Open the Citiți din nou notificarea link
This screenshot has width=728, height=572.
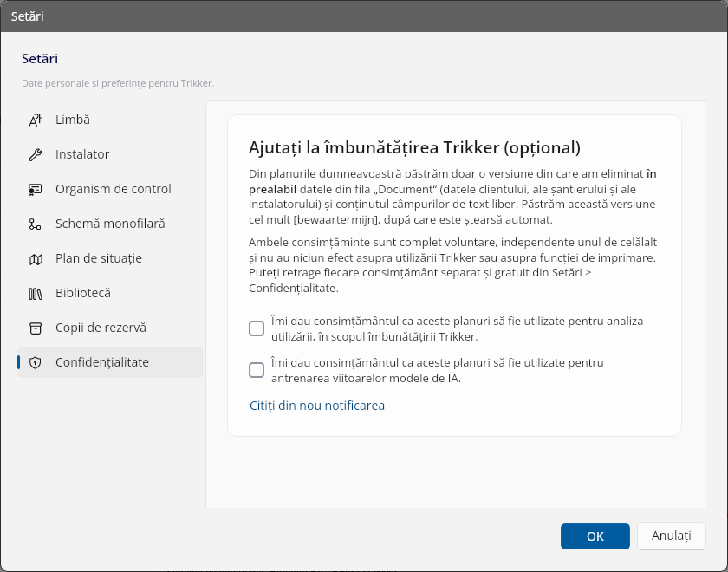317,406
